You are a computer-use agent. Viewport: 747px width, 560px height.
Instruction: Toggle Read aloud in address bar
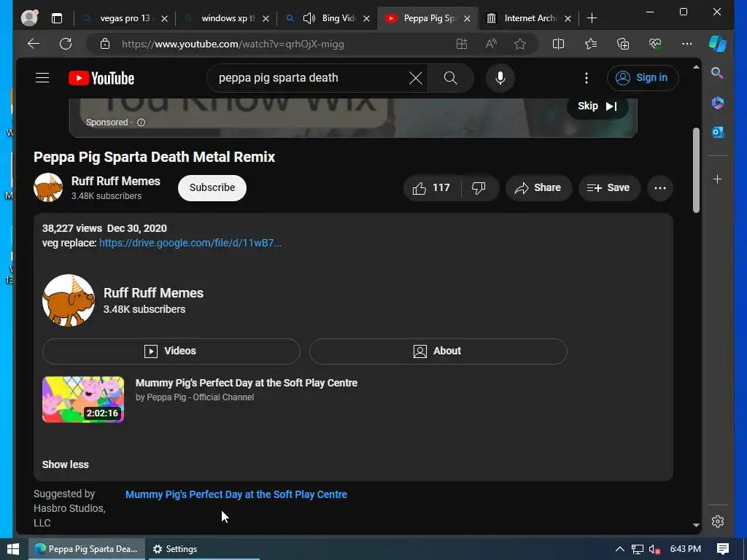[491, 44]
